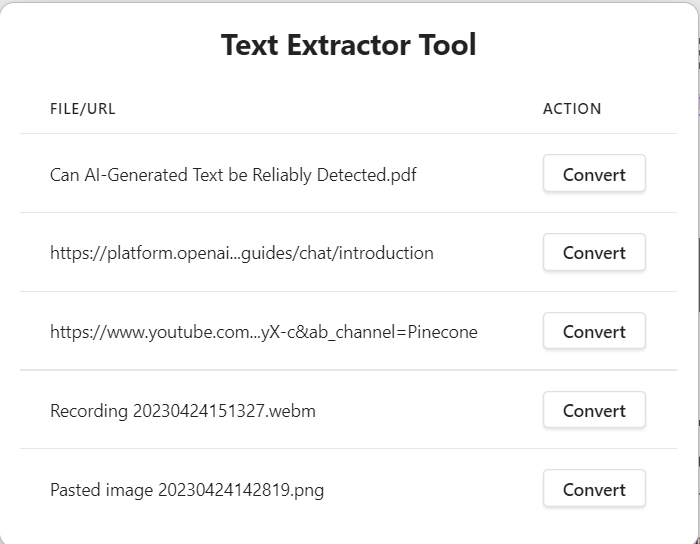This screenshot has width=700, height=544.
Task: Click the word 'Recording' in the webm filename
Action: (x=89, y=411)
